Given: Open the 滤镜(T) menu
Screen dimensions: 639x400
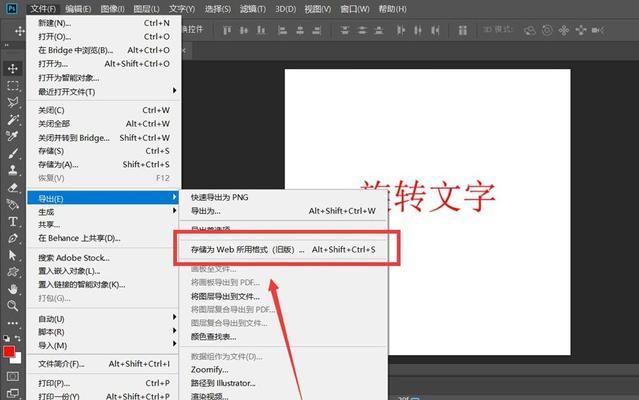Looking at the screenshot, I should point(253,9).
